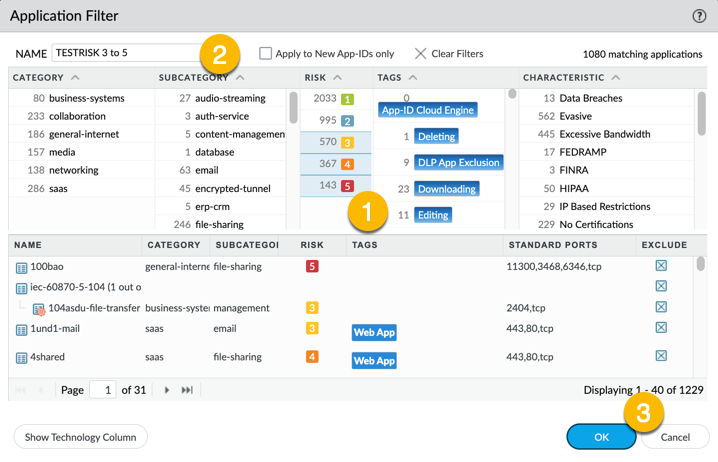
Task: Click the Clear Filters X icon
Action: tap(420, 53)
